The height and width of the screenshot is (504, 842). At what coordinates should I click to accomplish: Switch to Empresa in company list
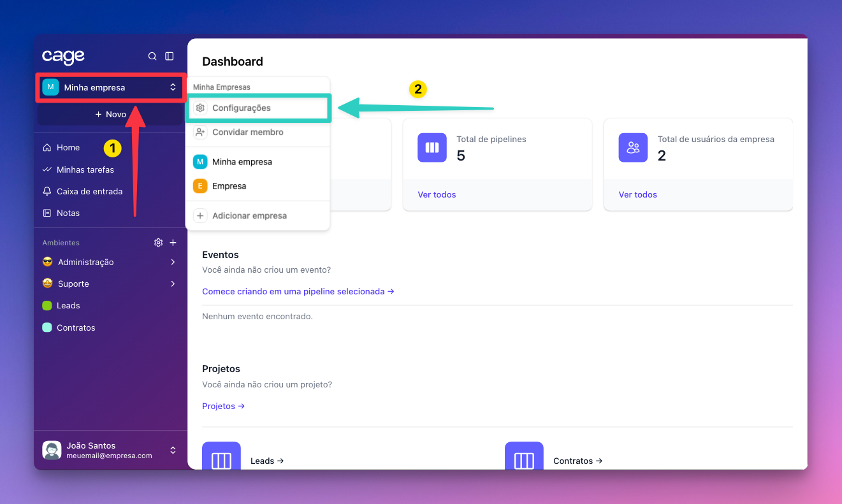(x=229, y=186)
